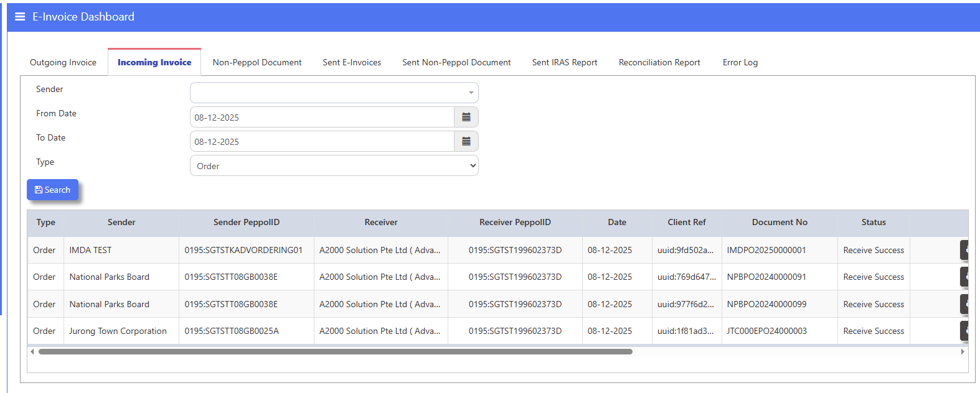Click action icon in NPBPO20240000091 row

pos(964,277)
